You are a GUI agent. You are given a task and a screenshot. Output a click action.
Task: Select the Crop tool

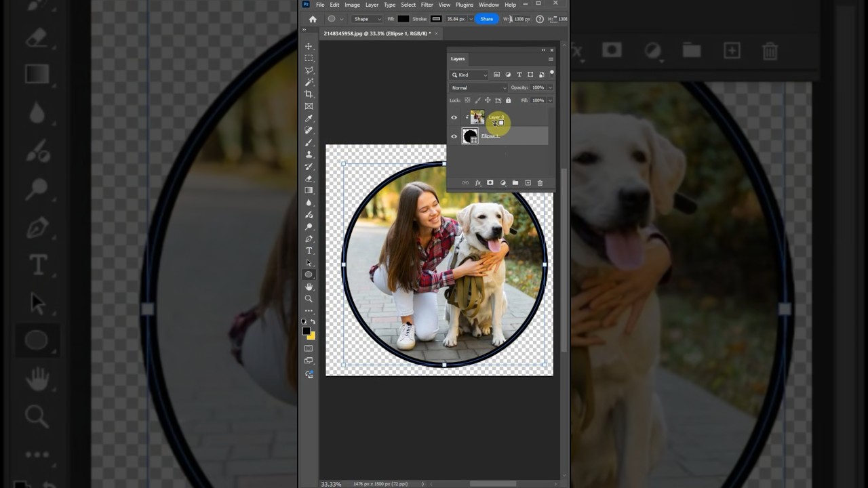(309, 94)
